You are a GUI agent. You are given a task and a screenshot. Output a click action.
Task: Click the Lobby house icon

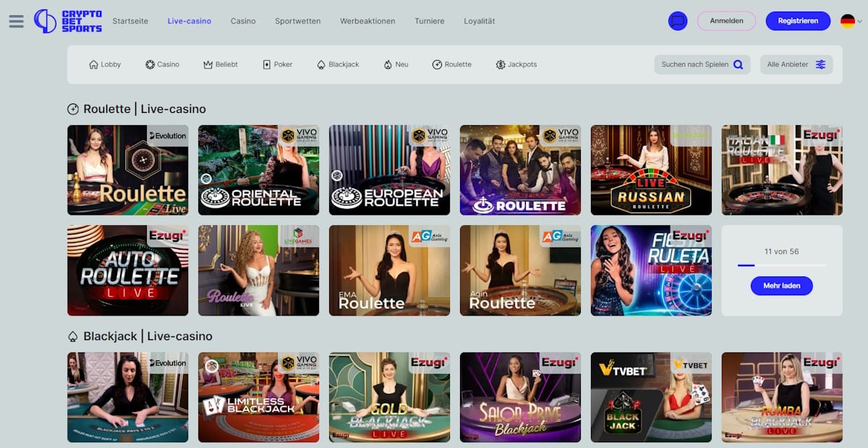coord(93,64)
